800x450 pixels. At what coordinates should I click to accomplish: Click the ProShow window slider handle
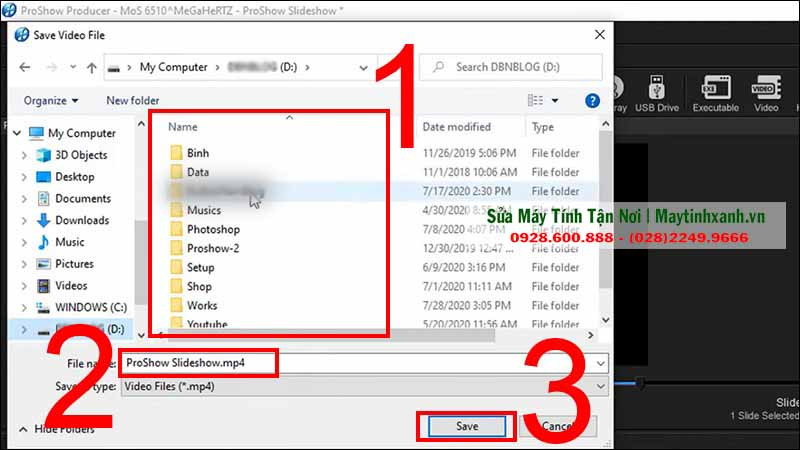coord(640,383)
